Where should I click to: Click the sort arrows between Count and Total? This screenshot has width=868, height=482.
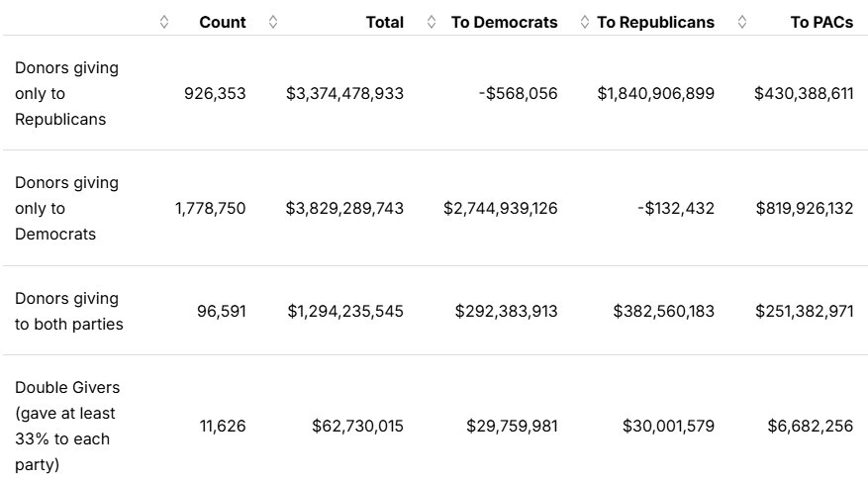(273, 22)
